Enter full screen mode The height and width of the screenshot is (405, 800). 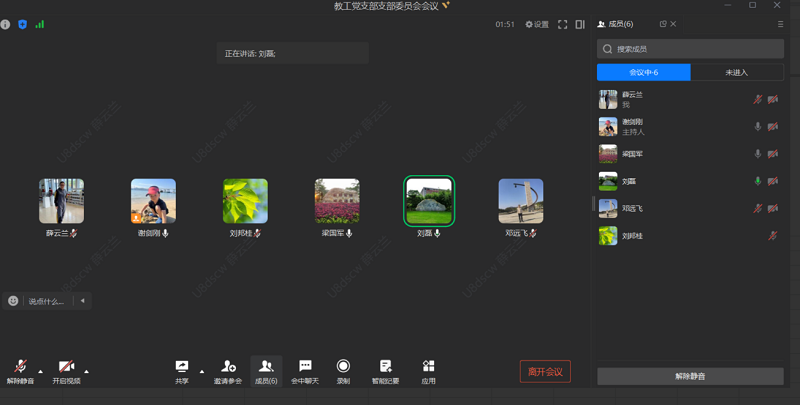click(x=562, y=24)
